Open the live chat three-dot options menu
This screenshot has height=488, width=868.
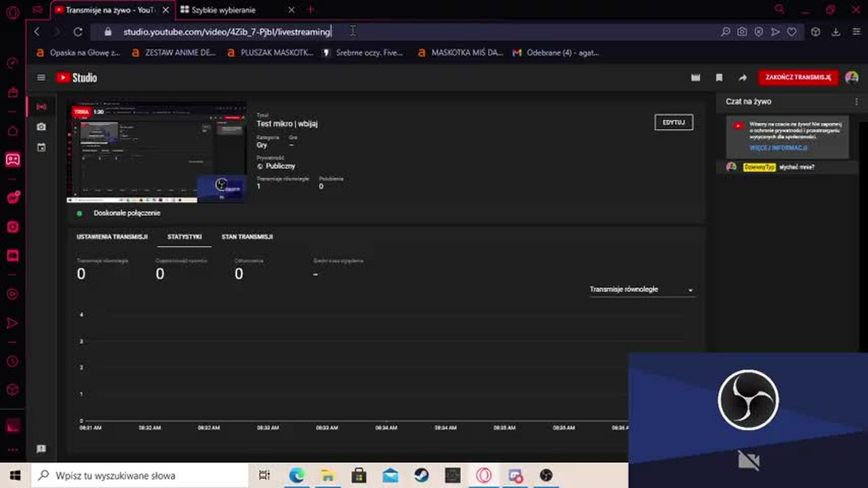coord(856,102)
